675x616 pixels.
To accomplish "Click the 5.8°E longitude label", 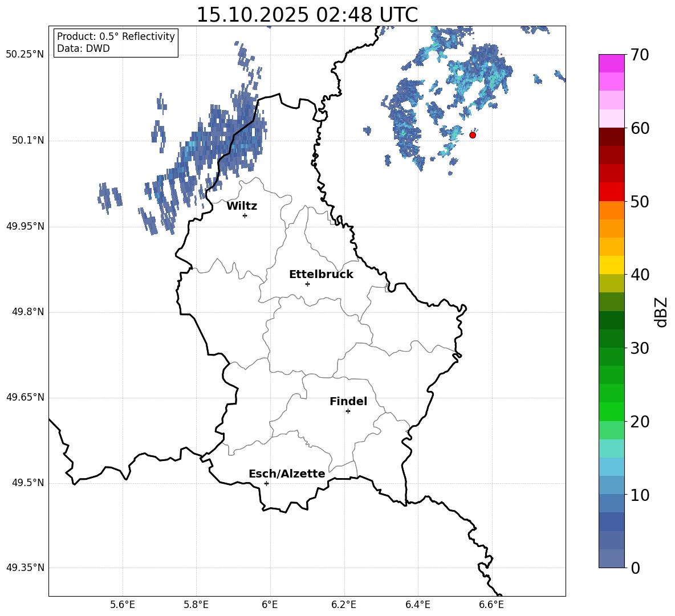I will (x=196, y=605).
